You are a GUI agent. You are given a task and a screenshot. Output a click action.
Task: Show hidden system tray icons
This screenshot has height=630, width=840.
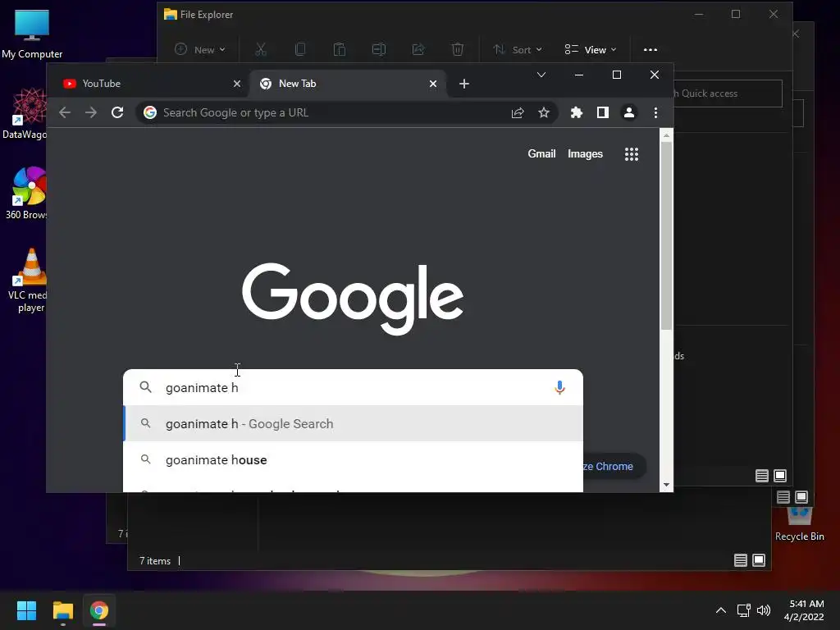721,610
